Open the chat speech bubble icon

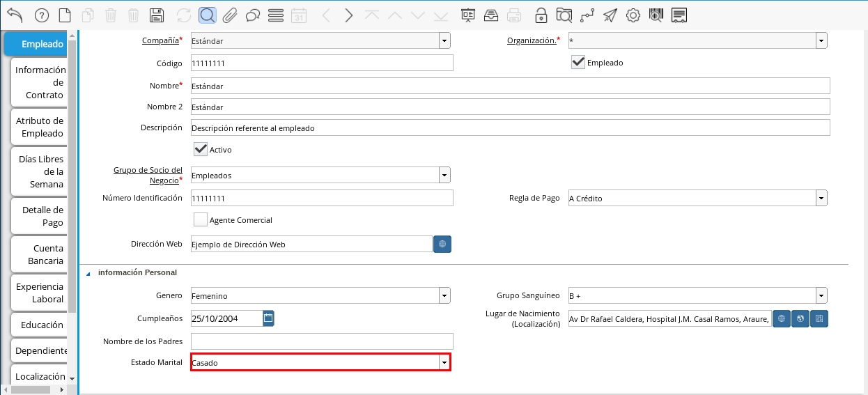click(253, 15)
